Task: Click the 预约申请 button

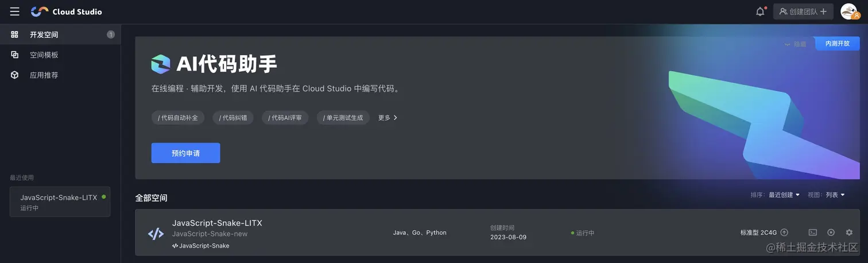Action: point(185,153)
